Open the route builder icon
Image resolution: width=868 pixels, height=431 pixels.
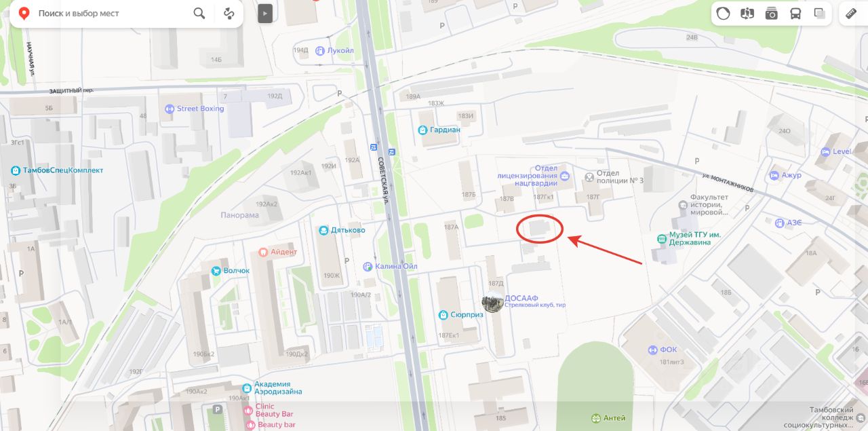click(229, 14)
